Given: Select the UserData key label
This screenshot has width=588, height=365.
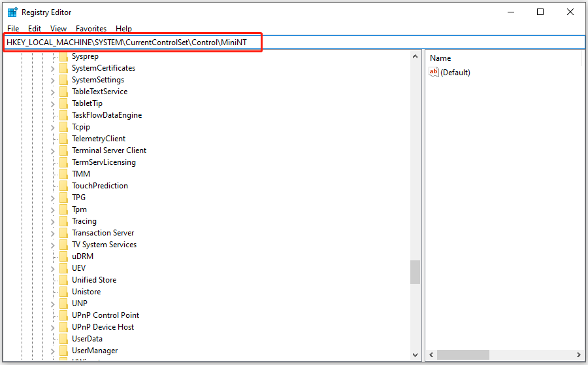Looking at the screenshot, I should [87, 339].
